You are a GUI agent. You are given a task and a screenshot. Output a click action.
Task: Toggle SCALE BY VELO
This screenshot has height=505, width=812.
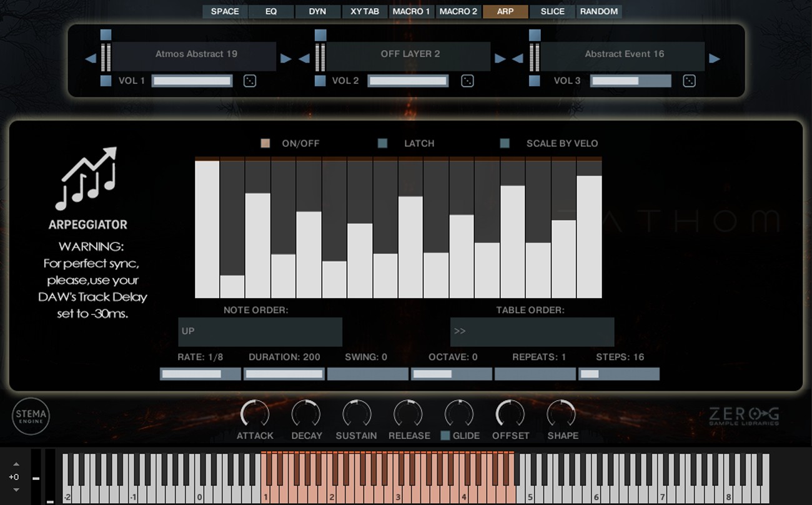(503, 143)
